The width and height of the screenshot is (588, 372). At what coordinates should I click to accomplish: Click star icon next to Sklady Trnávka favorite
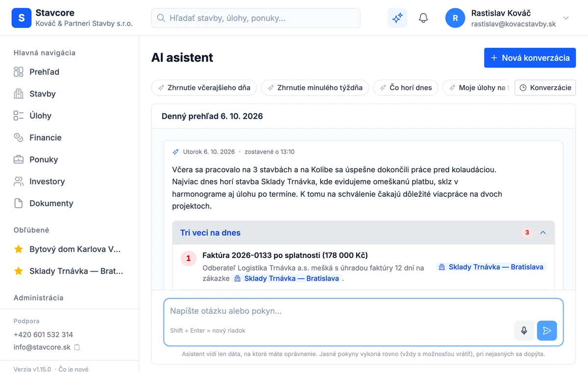coord(19,271)
